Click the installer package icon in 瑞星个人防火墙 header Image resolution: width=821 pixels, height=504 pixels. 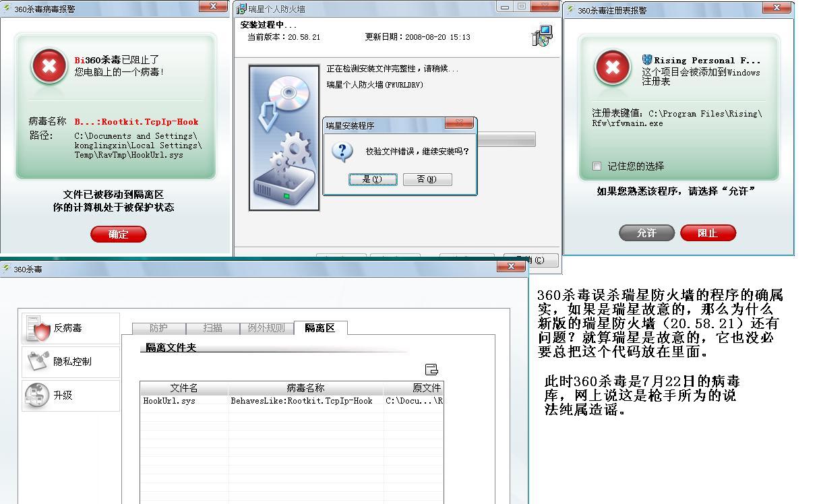542,36
